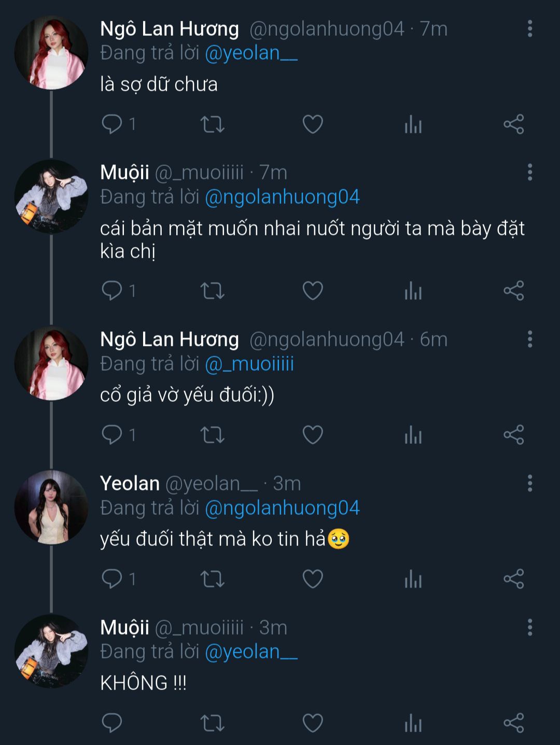560x745 pixels.
Task: Retweet the "là sợ dữ chưa" tweet
Action: coord(212,124)
